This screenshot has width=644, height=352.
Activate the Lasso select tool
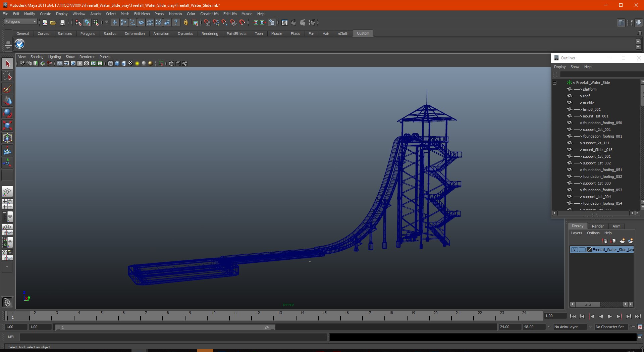[7, 76]
